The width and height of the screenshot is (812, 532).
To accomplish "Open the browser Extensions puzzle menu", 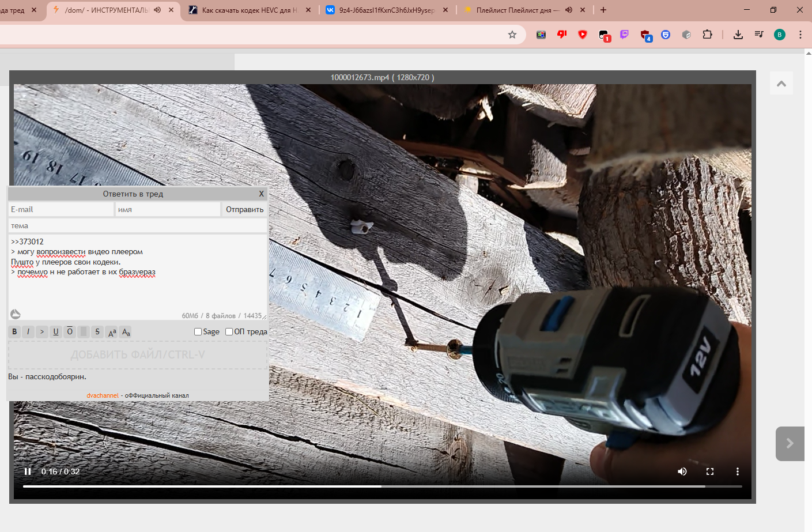I will pyautogui.click(x=707, y=35).
